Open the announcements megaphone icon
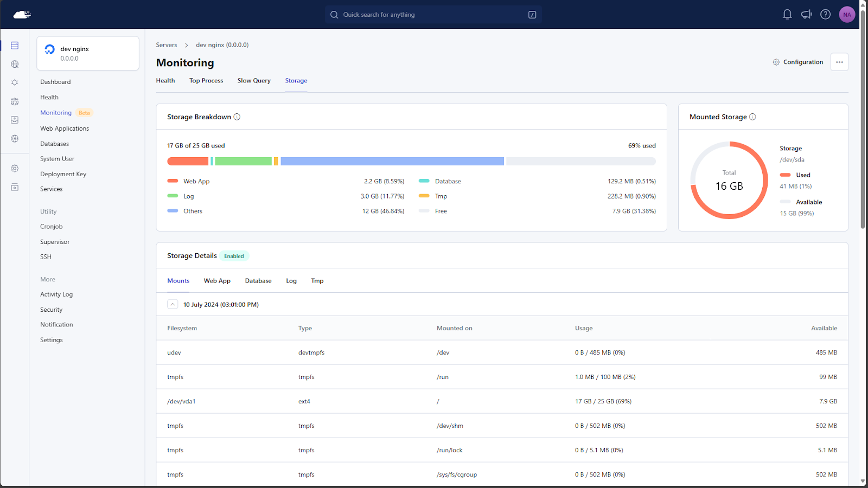Image resolution: width=868 pixels, height=488 pixels. 806,15
